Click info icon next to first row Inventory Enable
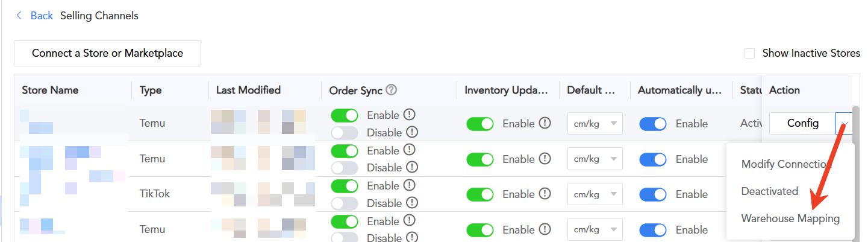Screen dimensions: 868x242 (x=545, y=123)
